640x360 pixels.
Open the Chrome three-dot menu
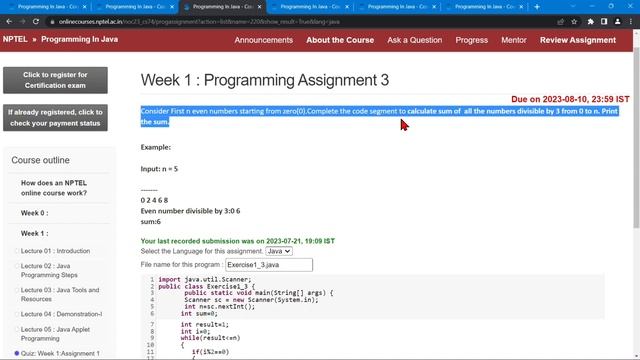tap(631, 22)
